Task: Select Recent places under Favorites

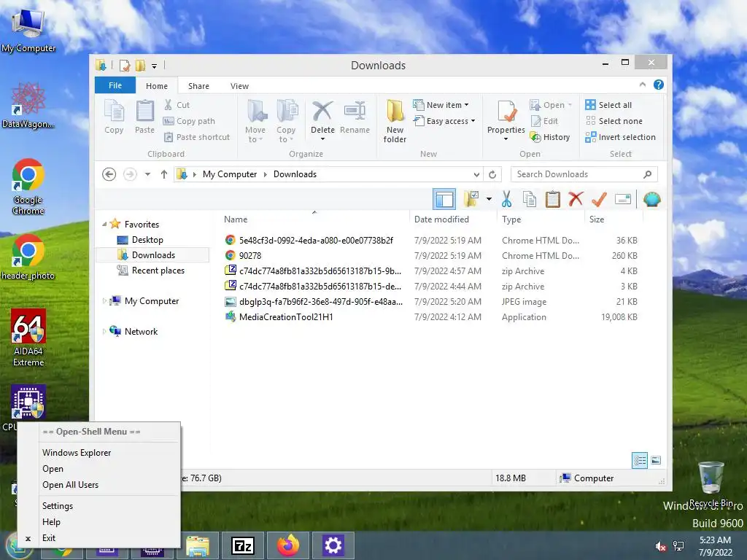Action: [158, 271]
